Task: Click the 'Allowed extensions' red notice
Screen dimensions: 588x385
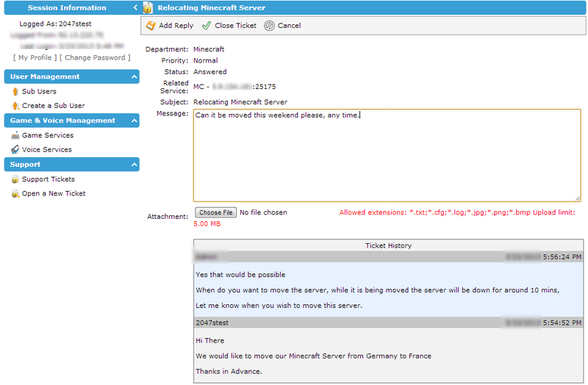Action: 457,212
